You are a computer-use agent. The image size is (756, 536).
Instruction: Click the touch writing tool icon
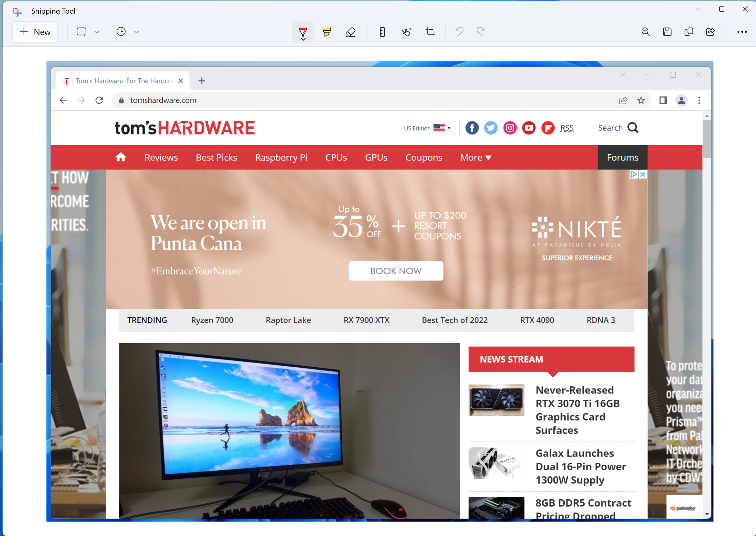pyautogui.click(x=406, y=32)
